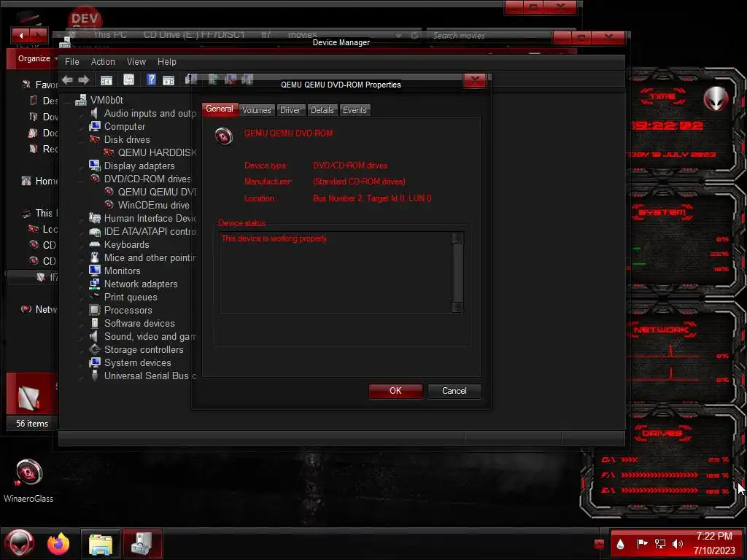Viewport: 747px width, 560px height.
Task: Click the Forward arrow in Device Manager toolbar
Action: click(x=84, y=80)
